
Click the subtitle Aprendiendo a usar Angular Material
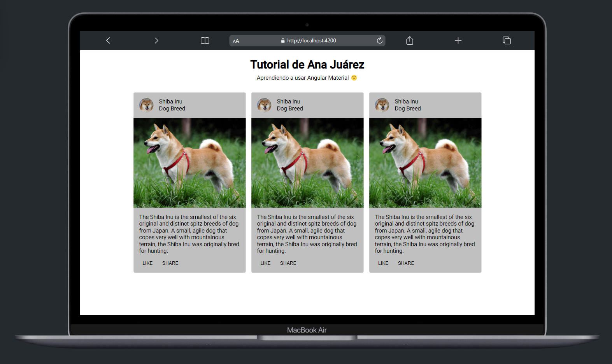click(303, 78)
